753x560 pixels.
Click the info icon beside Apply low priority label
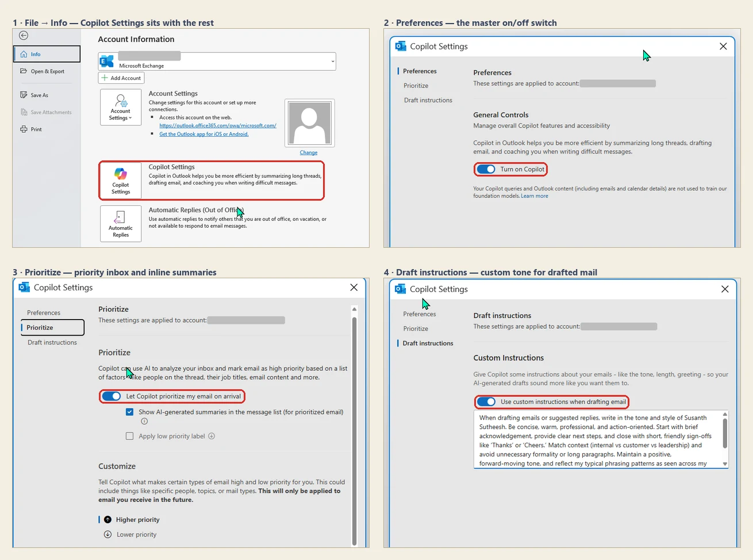pyautogui.click(x=212, y=436)
